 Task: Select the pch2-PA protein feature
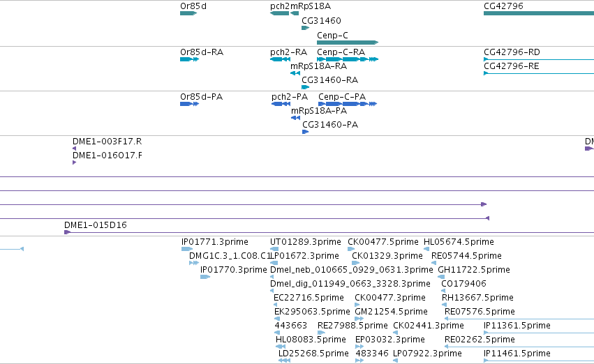[x=281, y=104]
